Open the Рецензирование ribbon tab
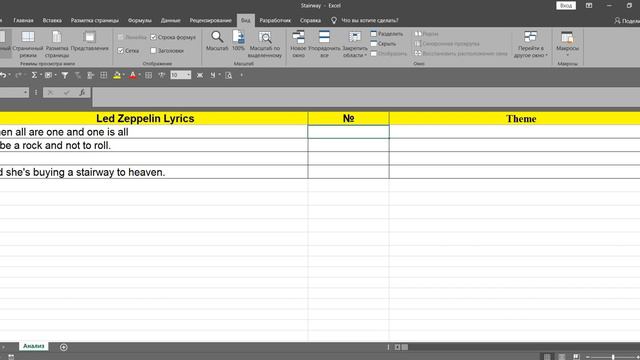 tap(211, 20)
